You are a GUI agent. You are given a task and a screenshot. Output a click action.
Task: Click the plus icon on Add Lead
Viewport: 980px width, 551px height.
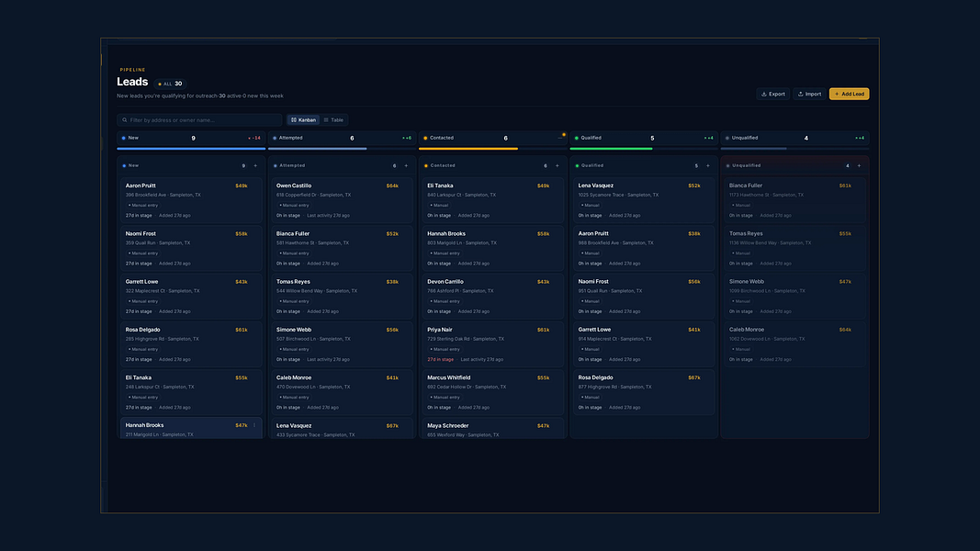click(x=837, y=94)
